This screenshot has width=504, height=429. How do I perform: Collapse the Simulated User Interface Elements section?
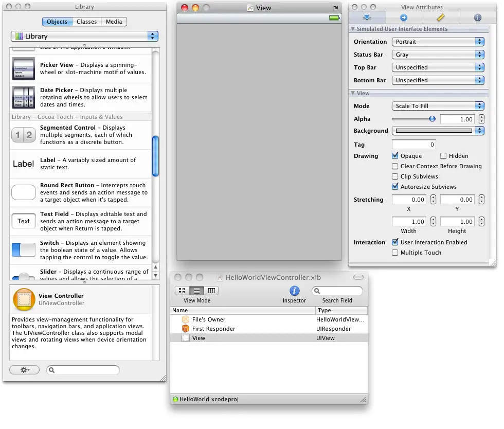pyautogui.click(x=355, y=29)
